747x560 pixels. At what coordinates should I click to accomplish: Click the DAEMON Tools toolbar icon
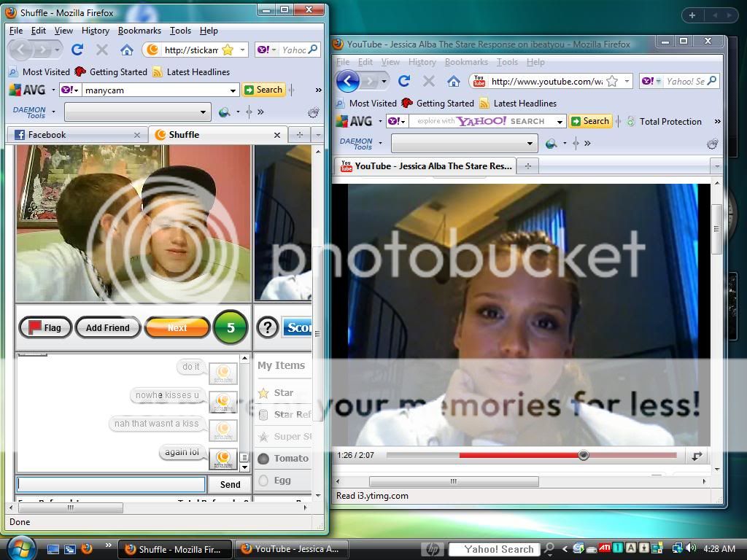click(x=28, y=112)
